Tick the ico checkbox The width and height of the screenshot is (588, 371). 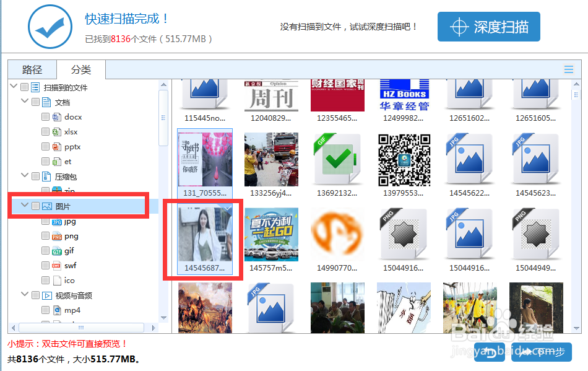(45, 280)
